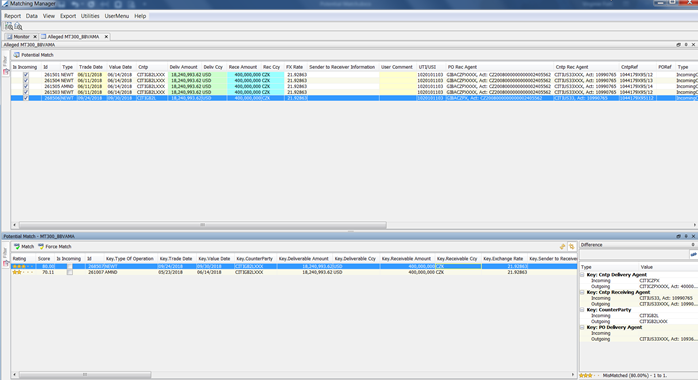Pin the Alleged MT300_BBVAMA panel

point(686,44)
